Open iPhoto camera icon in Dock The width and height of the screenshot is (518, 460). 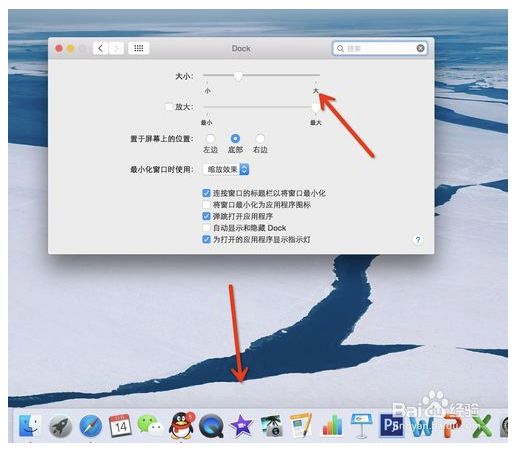271,426
